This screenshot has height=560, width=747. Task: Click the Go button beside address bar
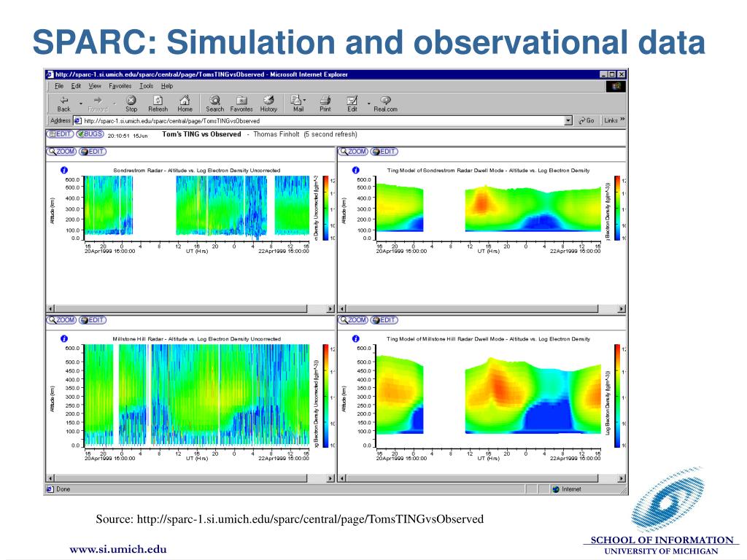(587, 121)
